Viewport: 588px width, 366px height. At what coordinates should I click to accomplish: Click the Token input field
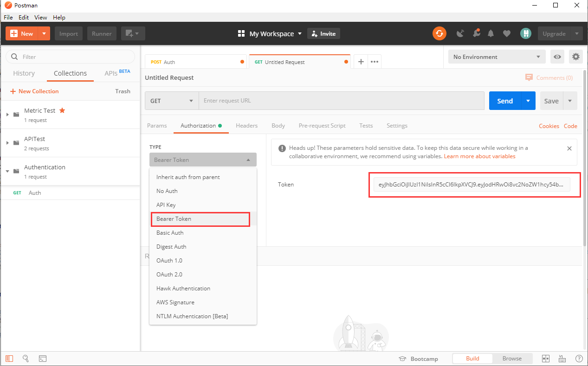pos(472,185)
